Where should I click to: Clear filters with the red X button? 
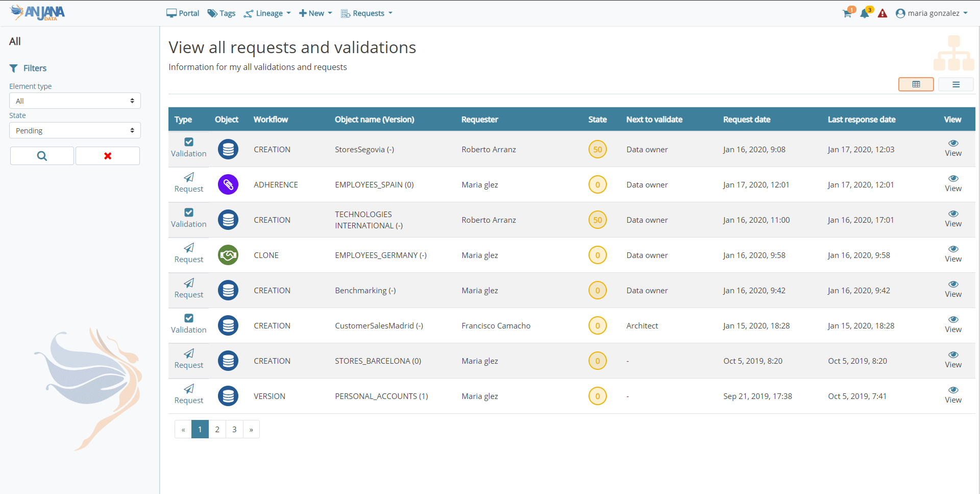pyautogui.click(x=108, y=156)
